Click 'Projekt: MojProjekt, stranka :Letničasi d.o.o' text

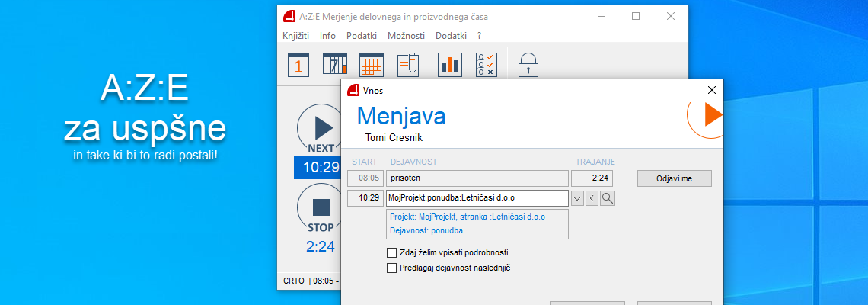tap(468, 217)
